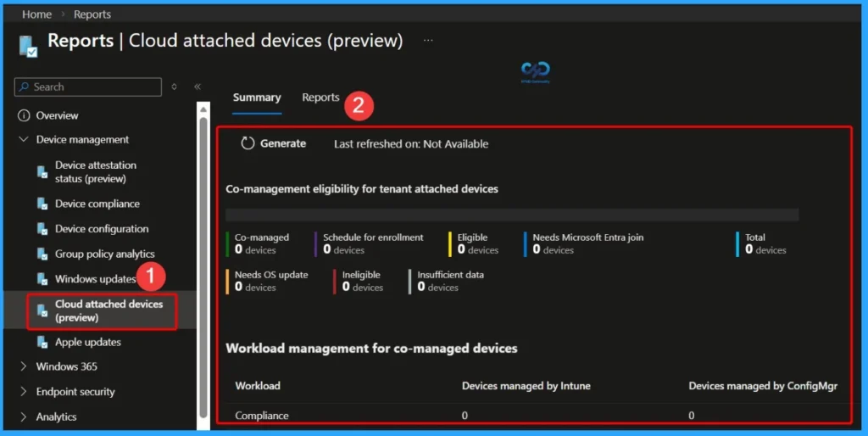The image size is (868, 436).
Task: Open Group policy analytics
Action: (x=104, y=254)
